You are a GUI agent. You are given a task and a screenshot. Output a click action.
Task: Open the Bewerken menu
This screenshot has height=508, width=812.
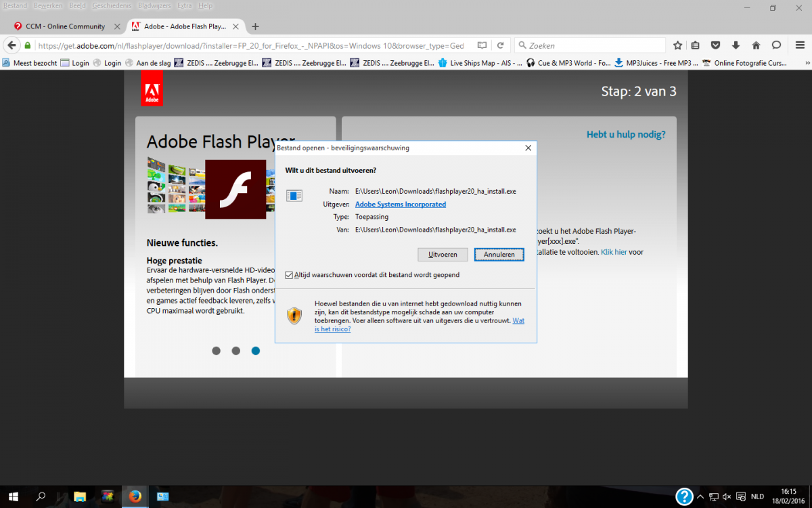[48, 5]
